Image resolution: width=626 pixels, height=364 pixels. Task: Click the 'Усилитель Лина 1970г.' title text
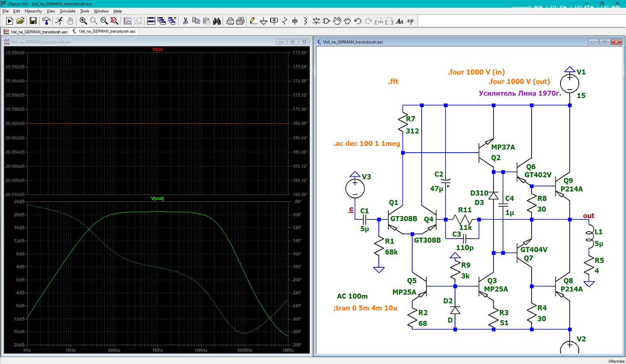[x=520, y=94]
